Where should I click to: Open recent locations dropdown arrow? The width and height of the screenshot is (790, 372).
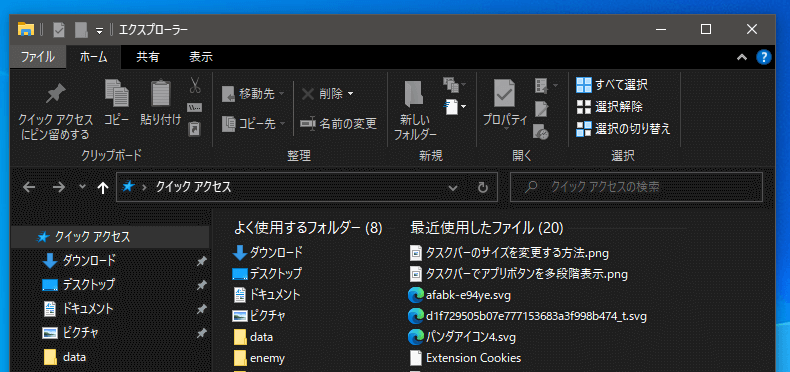click(x=83, y=188)
